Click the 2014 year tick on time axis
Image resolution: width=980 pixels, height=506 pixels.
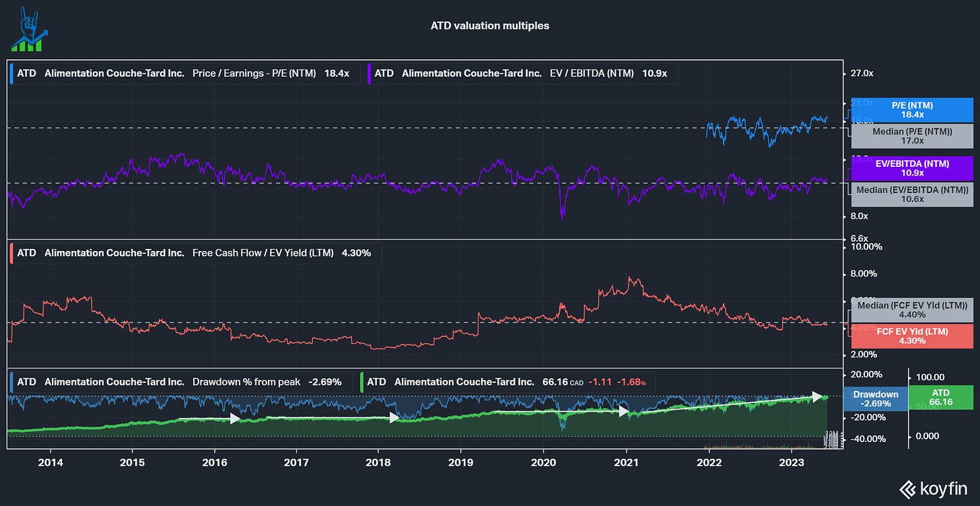[x=50, y=462]
